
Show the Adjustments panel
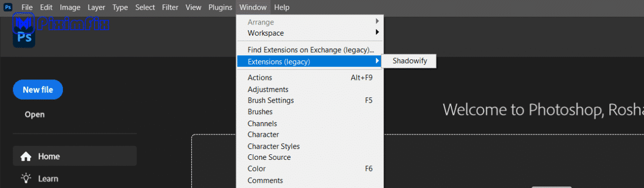pos(310,89)
